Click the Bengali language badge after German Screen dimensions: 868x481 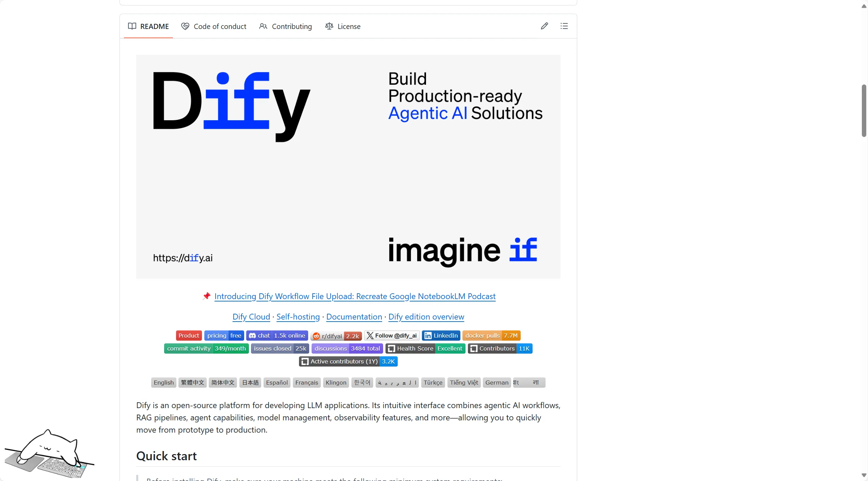(529, 383)
